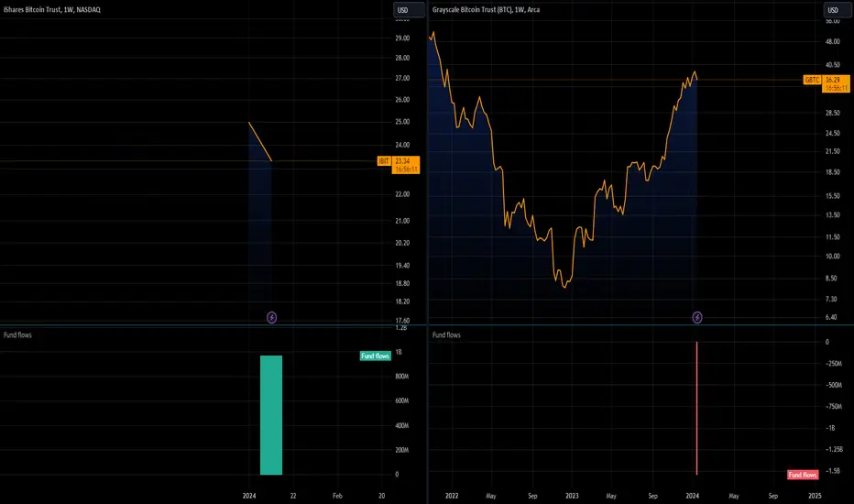
Task: Open the USD currency selector on the Grayscale chart
Action: pos(838,10)
